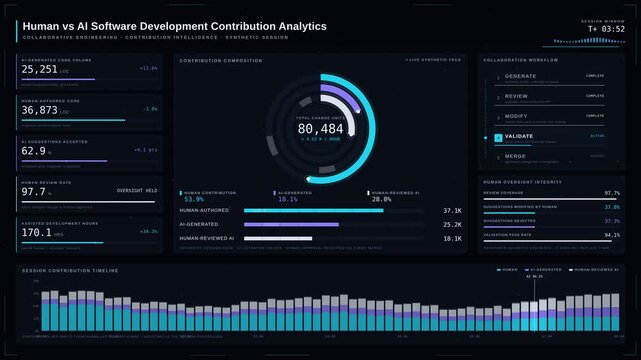Click the purple AI-generated donut arc
The image size is (641, 360).
344,94
